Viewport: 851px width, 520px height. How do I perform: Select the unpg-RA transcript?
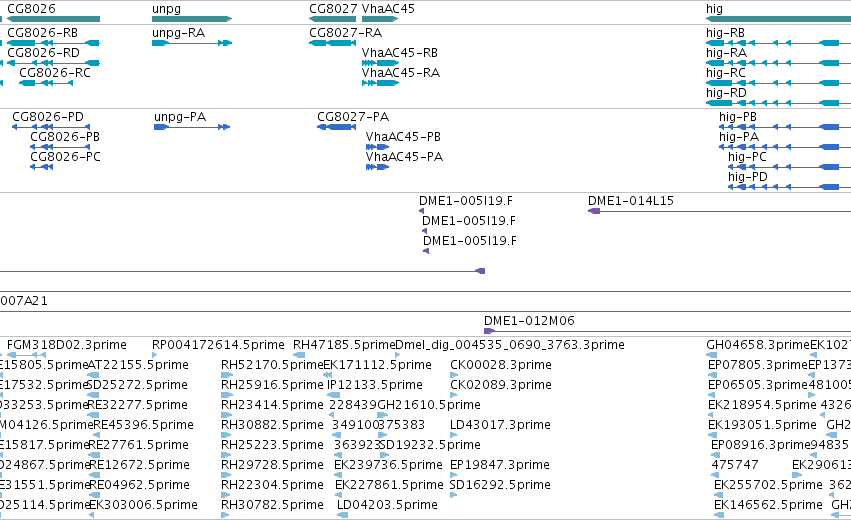coord(192,43)
